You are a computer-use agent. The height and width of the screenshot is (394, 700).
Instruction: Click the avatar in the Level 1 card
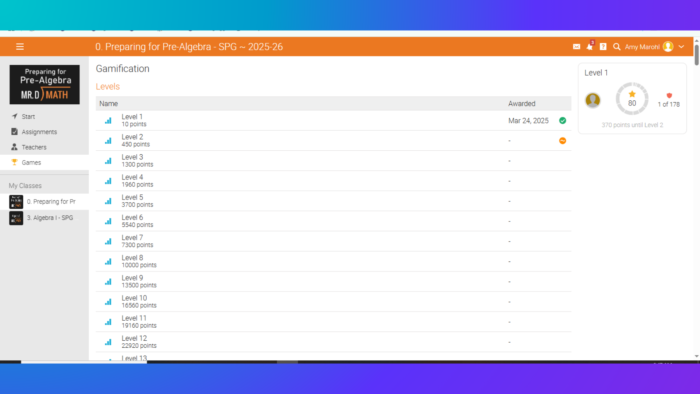[593, 100]
